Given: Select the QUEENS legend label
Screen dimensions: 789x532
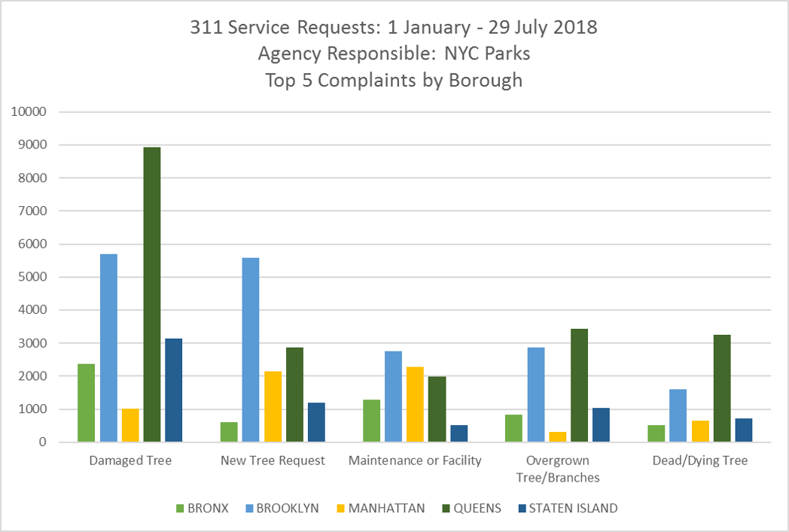Looking at the screenshot, I should click(x=477, y=509).
